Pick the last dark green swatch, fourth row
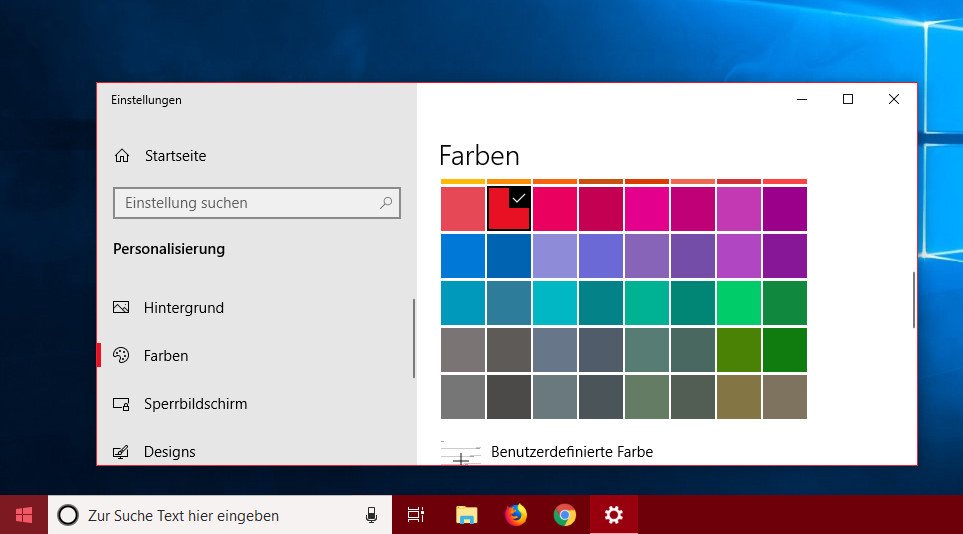963x534 pixels. [785, 350]
